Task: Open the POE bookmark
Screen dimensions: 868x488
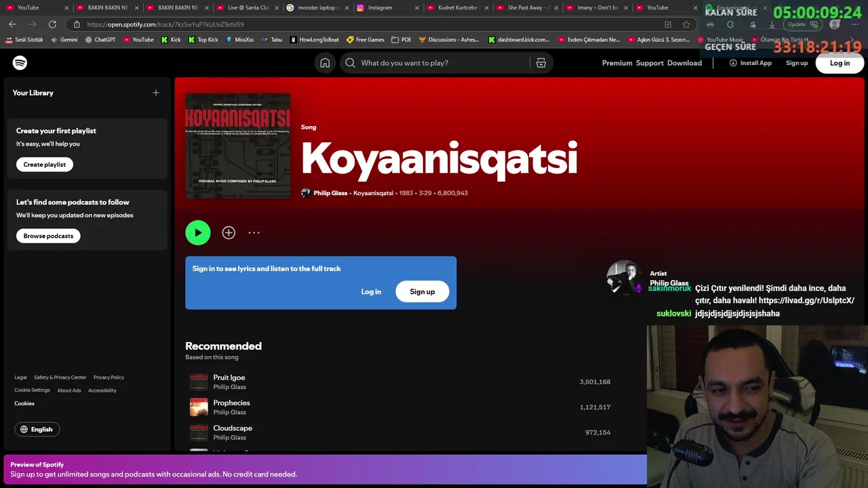Action: tap(401, 40)
